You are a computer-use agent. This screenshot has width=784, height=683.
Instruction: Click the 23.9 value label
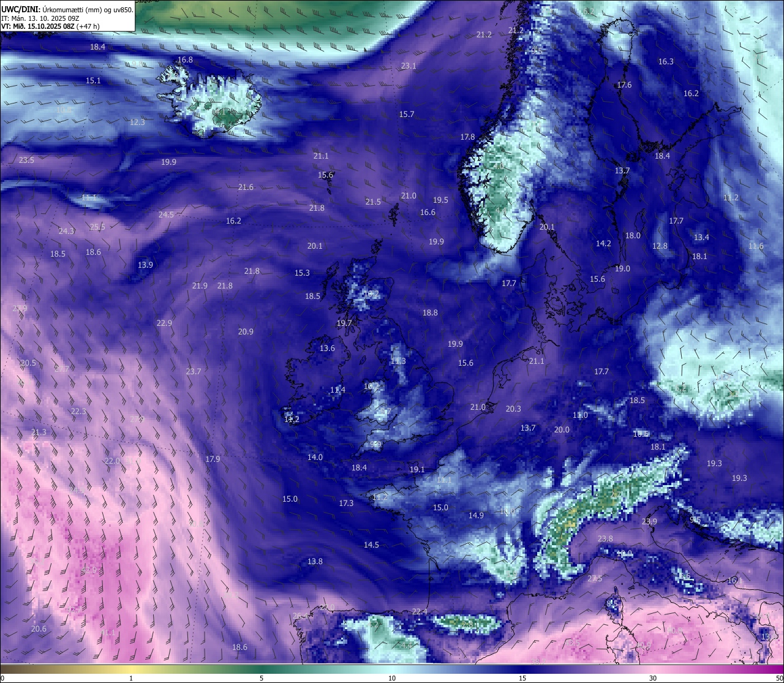tap(649, 522)
